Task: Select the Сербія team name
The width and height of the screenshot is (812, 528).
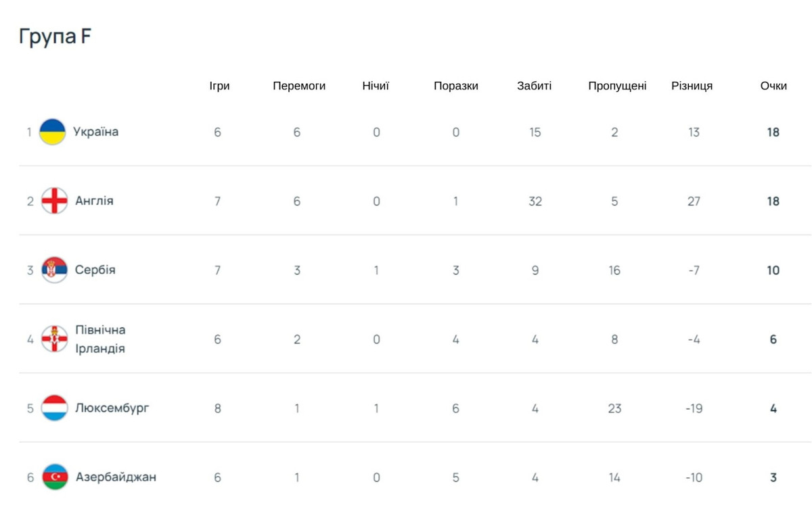Action: click(95, 270)
